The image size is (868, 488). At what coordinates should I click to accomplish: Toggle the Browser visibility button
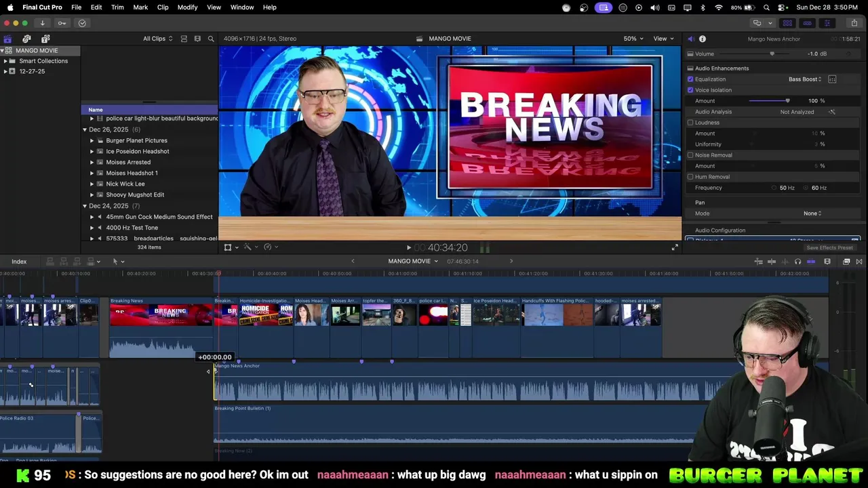point(787,23)
